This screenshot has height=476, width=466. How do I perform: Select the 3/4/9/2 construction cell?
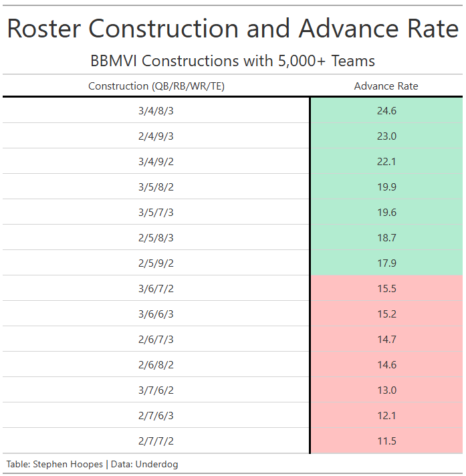(156, 161)
